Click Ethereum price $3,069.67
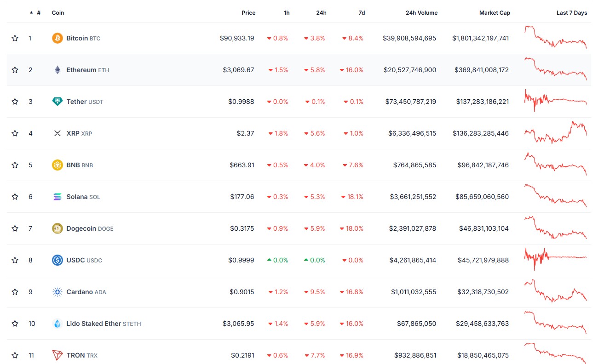610x364 pixels. pyautogui.click(x=238, y=70)
